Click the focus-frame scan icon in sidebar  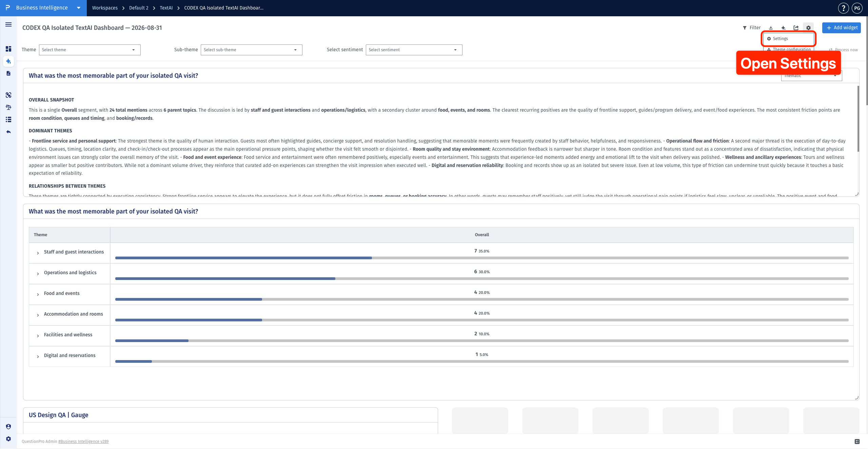click(8, 95)
